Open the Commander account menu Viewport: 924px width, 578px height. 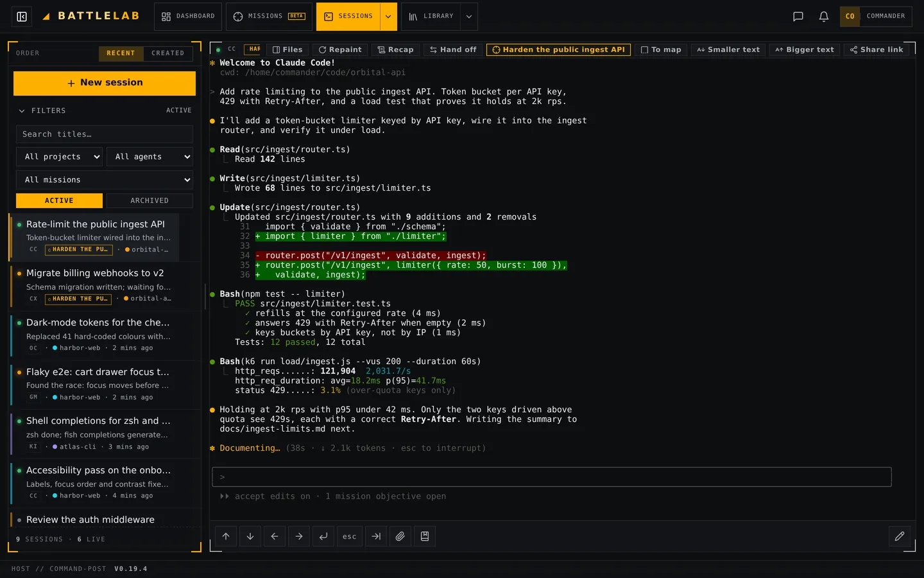pyautogui.click(x=876, y=17)
